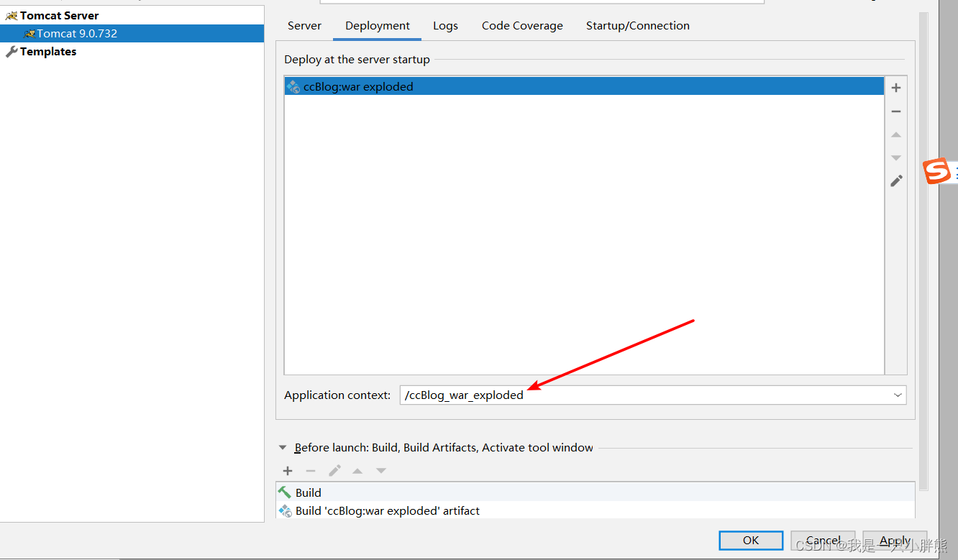Click the Build artifact task icon
The height and width of the screenshot is (560, 958).
coord(285,511)
